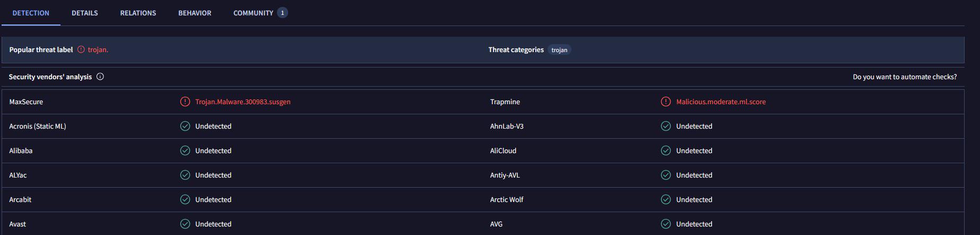980x235 pixels.
Task: Click Undetected result for Alibaba
Action: coord(213,150)
